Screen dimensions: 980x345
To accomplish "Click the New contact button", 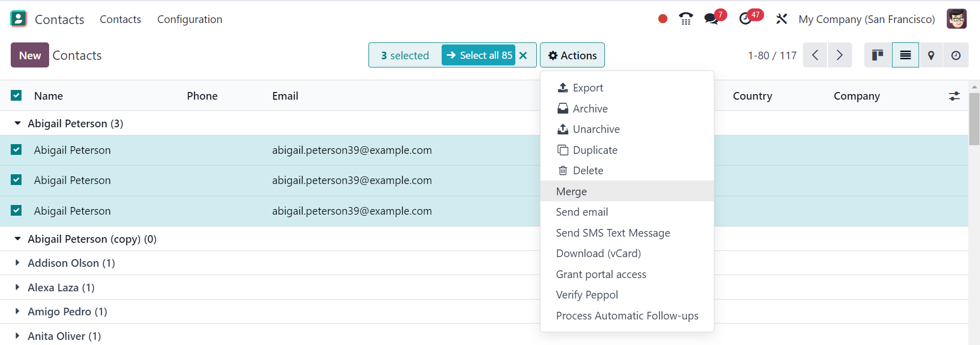I will [30, 55].
